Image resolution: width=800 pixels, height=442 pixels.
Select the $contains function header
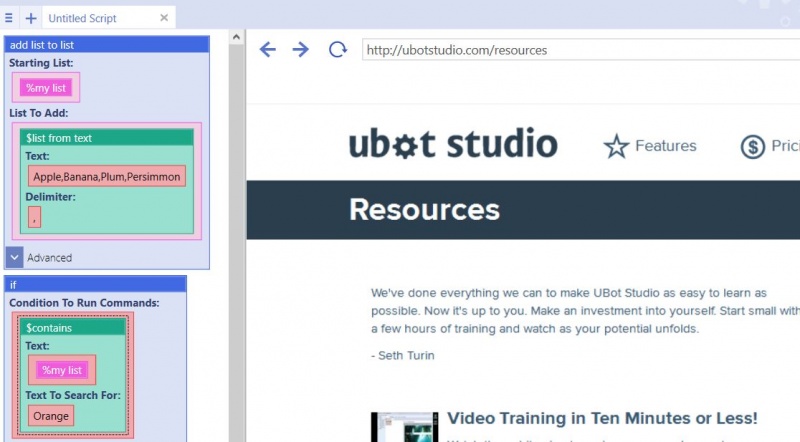[x=73, y=328]
